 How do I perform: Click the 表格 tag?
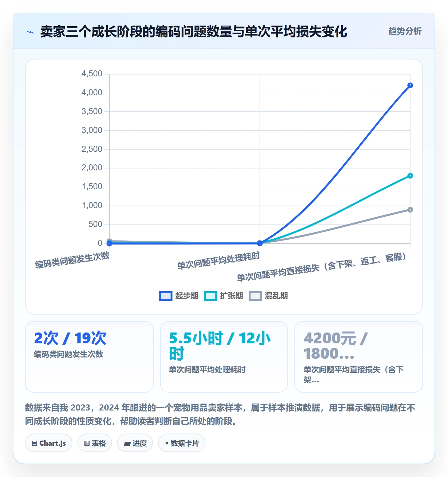click(x=95, y=443)
